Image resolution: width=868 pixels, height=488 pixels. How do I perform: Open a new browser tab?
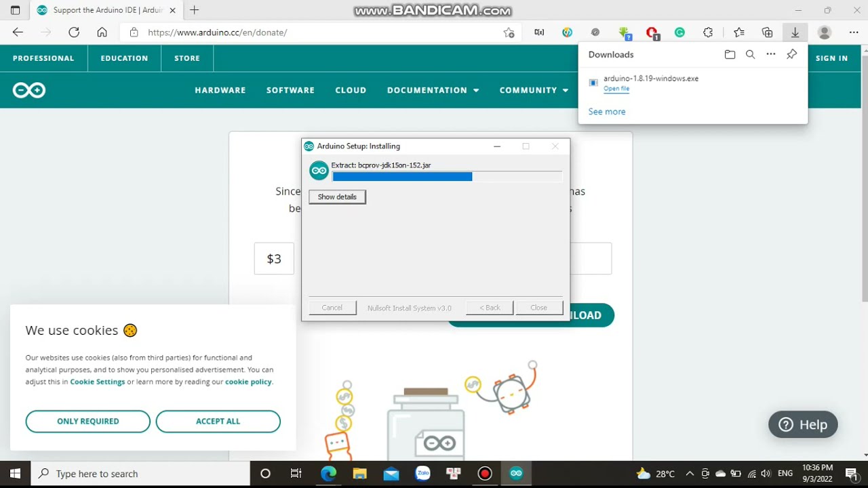(195, 10)
